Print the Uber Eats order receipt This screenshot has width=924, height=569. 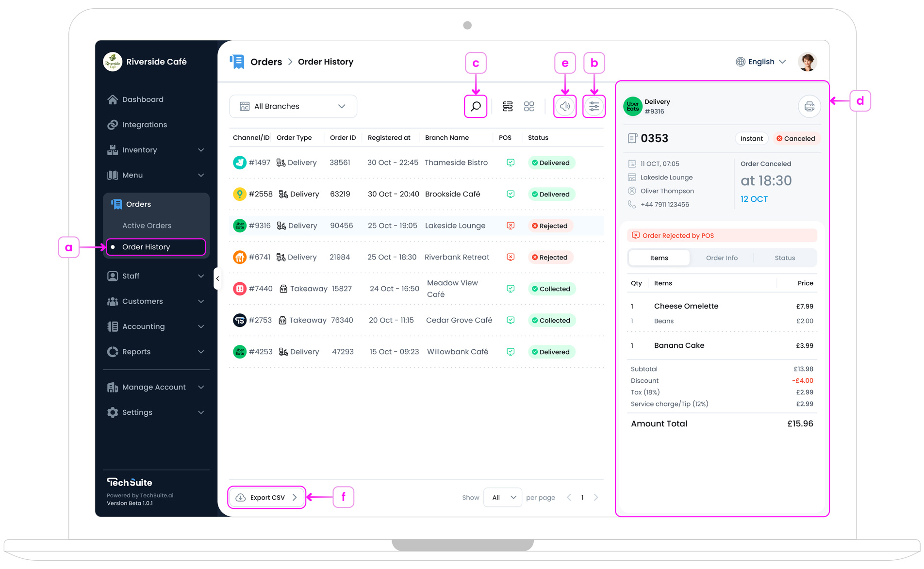pyautogui.click(x=809, y=106)
